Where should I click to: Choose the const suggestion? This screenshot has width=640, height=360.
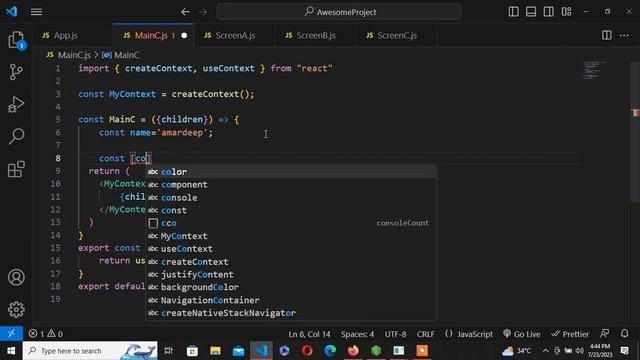pyautogui.click(x=291, y=210)
